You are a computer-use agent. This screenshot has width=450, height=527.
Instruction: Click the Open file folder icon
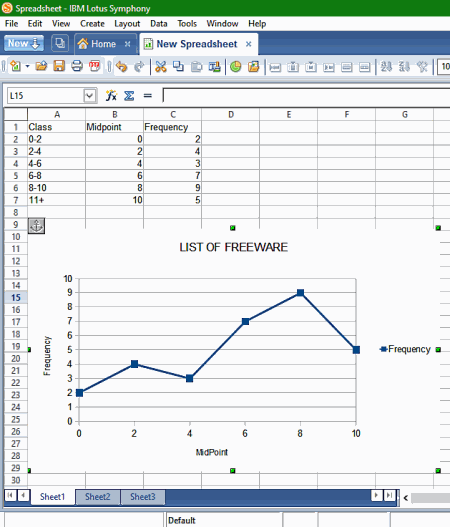[41, 66]
